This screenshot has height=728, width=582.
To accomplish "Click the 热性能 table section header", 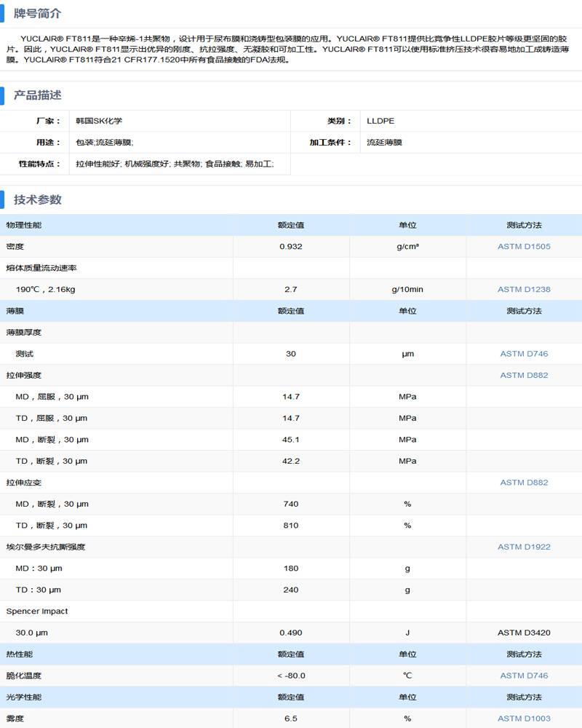I will (20, 654).
